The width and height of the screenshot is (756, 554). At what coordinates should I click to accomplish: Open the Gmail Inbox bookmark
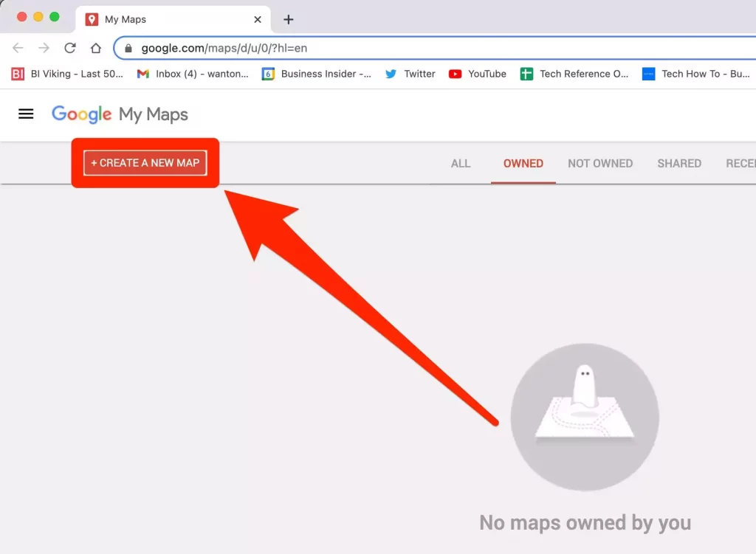[193, 74]
